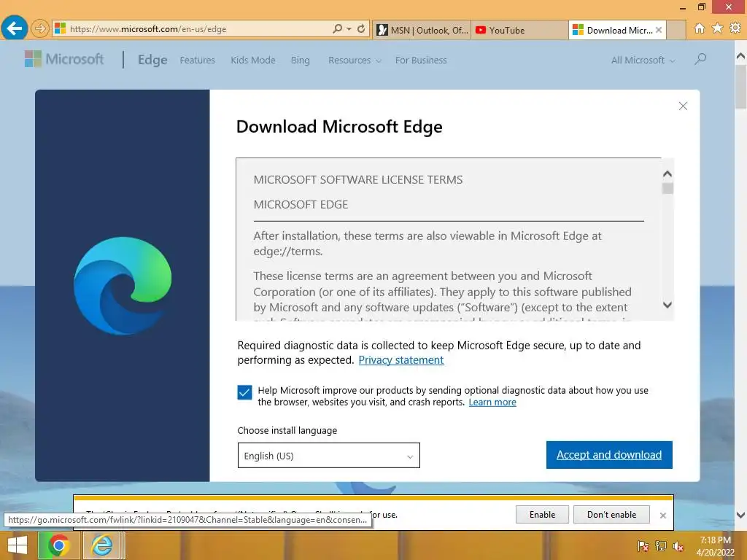
Task: Open the Privacy statement link
Action: click(401, 360)
